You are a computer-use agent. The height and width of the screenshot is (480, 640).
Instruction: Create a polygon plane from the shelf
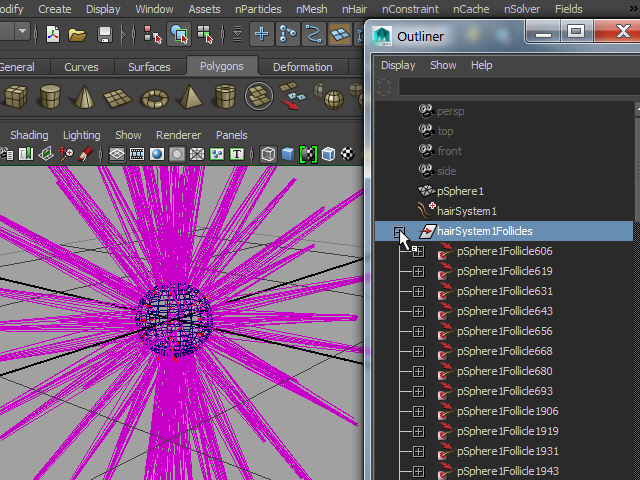coord(118,98)
